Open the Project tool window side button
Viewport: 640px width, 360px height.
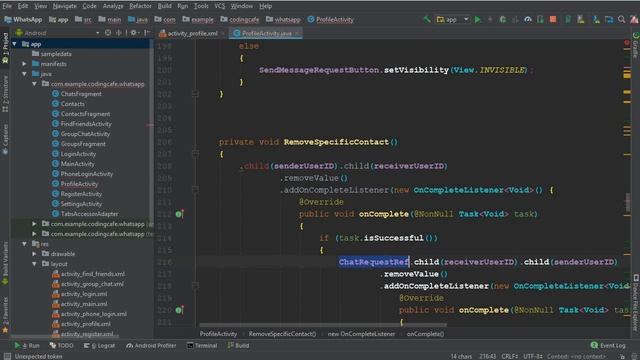tap(5, 48)
